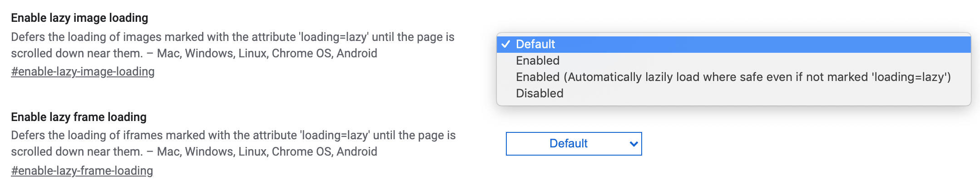The width and height of the screenshot is (980, 192).
Task: Click the platform list under lazy image loading
Action: [x=267, y=53]
